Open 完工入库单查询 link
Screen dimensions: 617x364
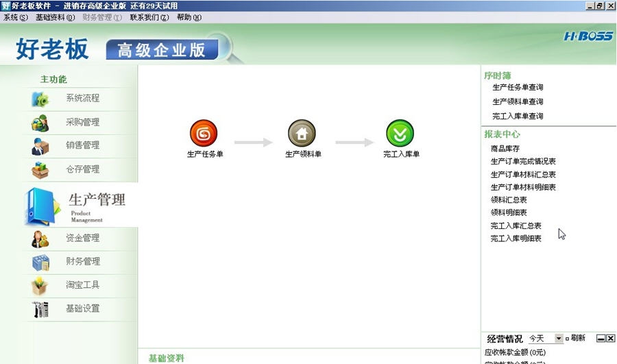(518, 116)
